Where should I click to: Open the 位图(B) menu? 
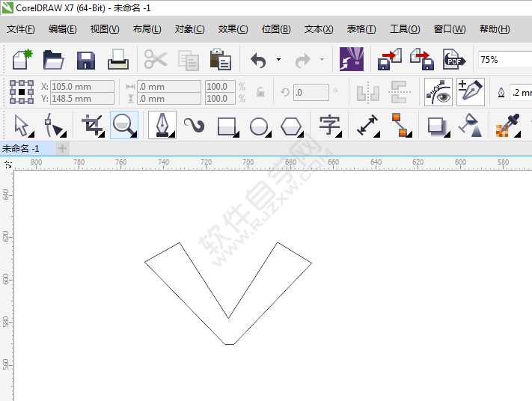[276, 29]
